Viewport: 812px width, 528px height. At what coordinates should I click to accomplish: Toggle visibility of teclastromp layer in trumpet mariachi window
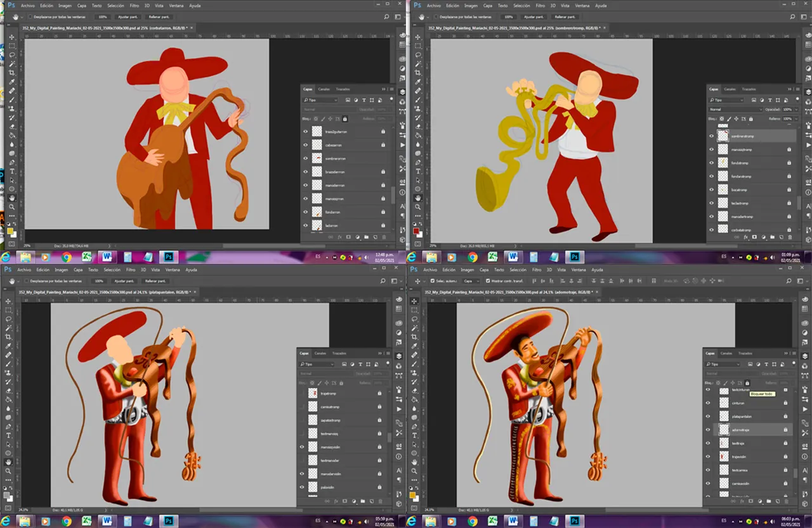click(x=711, y=203)
